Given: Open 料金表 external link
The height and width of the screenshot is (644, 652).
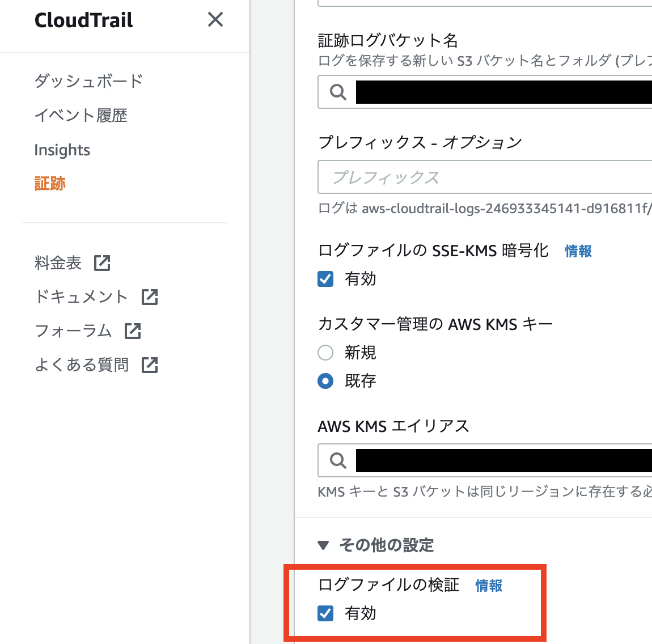Looking at the screenshot, I should 58,262.
